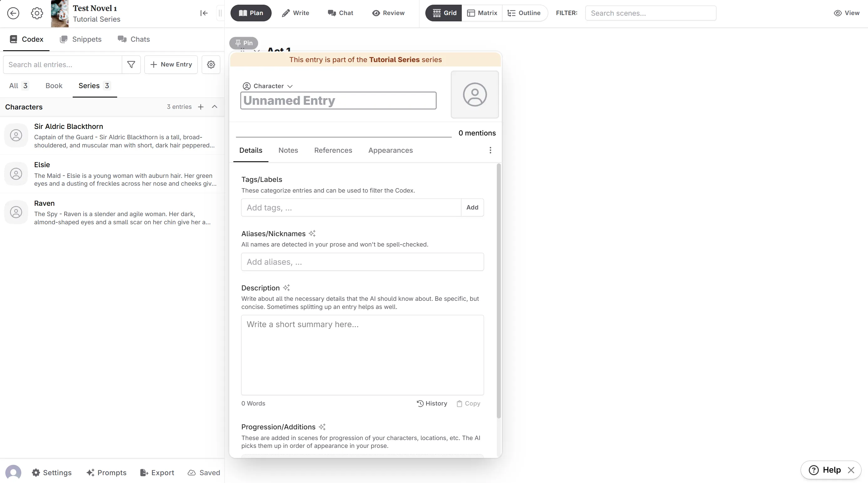Click AI sparkle icon beside Aliases/Nicknames
Image resolution: width=868 pixels, height=483 pixels.
(x=312, y=233)
